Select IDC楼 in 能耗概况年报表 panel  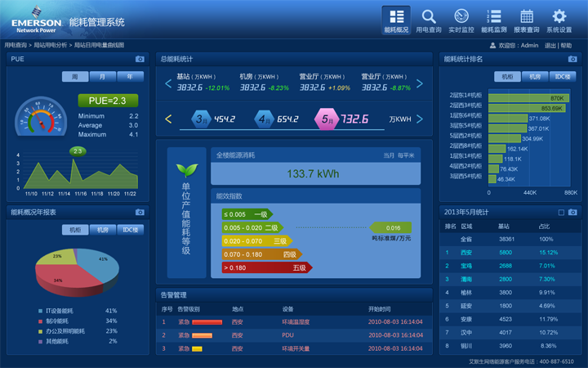tap(130, 230)
